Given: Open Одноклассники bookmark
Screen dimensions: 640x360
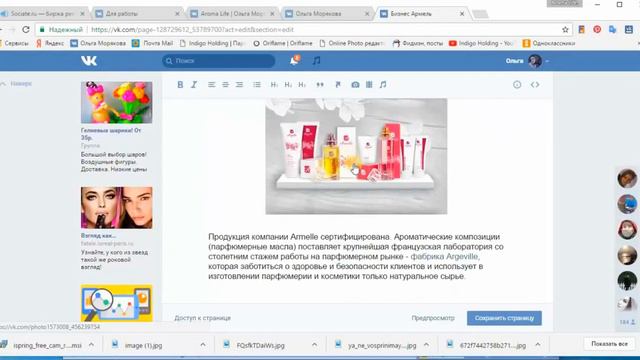Looking at the screenshot, I should [549, 43].
